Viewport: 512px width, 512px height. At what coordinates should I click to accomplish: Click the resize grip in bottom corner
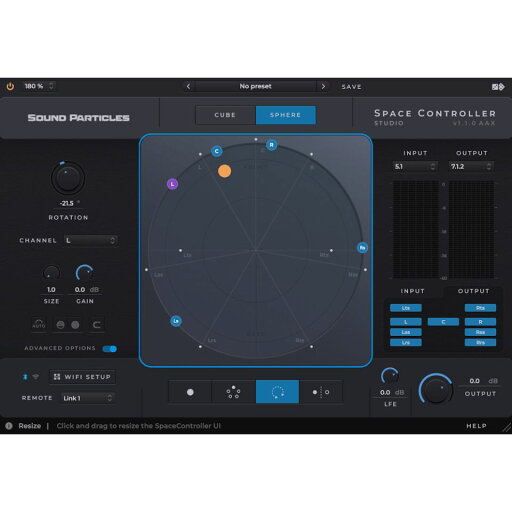coord(506,427)
